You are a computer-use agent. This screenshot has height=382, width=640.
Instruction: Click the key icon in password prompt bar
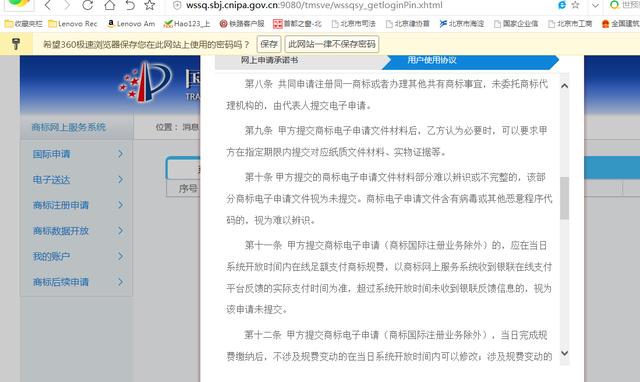pos(16,44)
